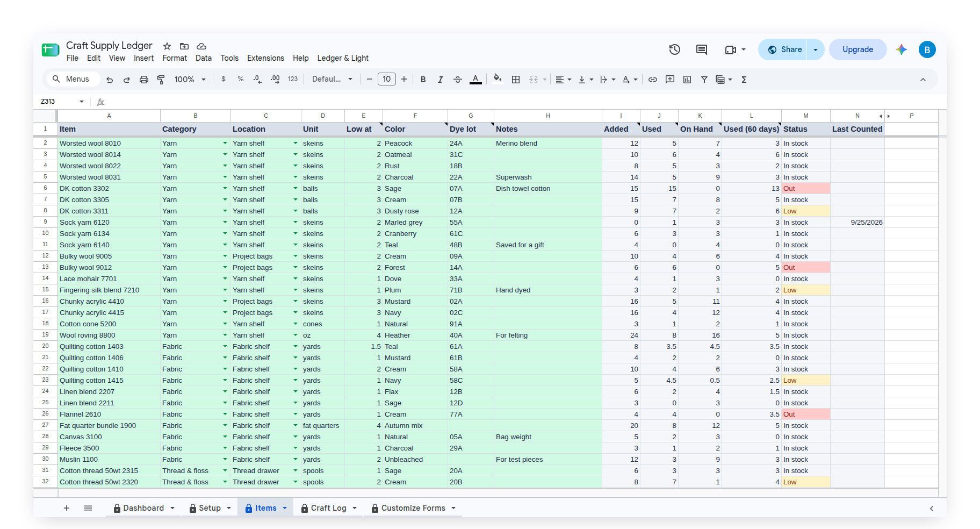Open the Functions sigma menu
980x529 pixels.
pos(744,80)
